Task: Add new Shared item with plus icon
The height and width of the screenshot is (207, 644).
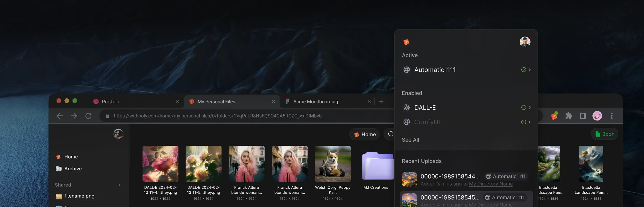Action: [x=120, y=185]
